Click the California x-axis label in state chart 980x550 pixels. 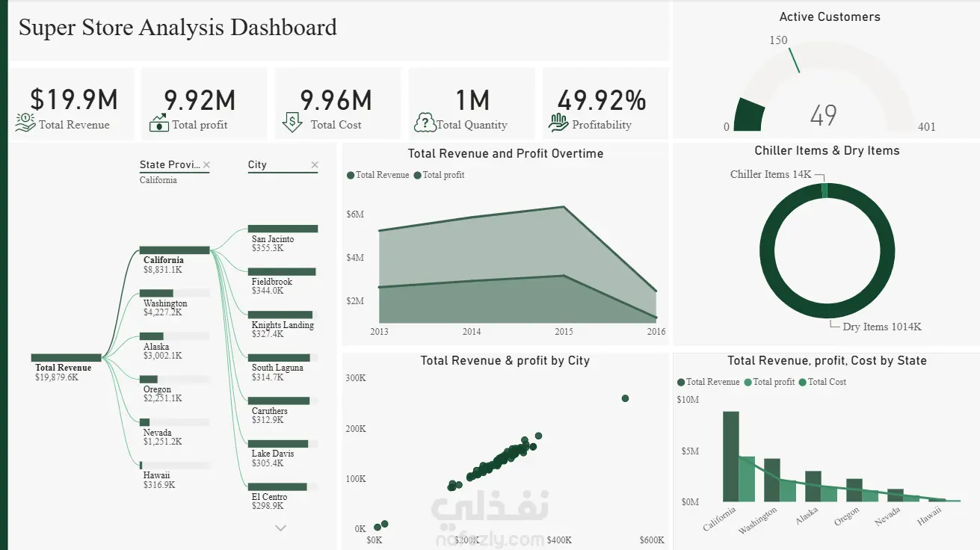720,519
